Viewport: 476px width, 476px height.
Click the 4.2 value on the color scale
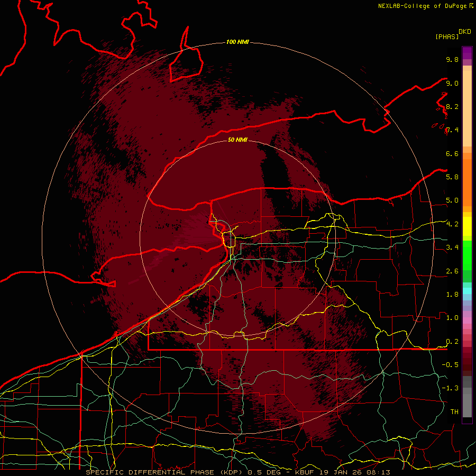coord(452,224)
